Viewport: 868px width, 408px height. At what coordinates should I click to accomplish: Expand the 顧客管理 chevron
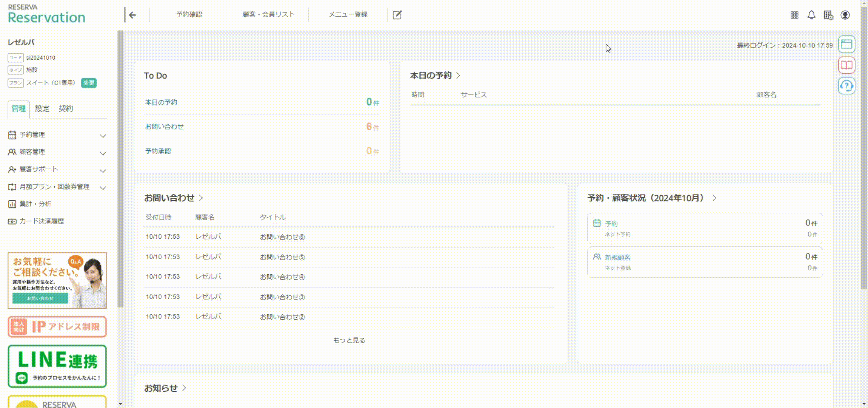(x=103, y=153)
